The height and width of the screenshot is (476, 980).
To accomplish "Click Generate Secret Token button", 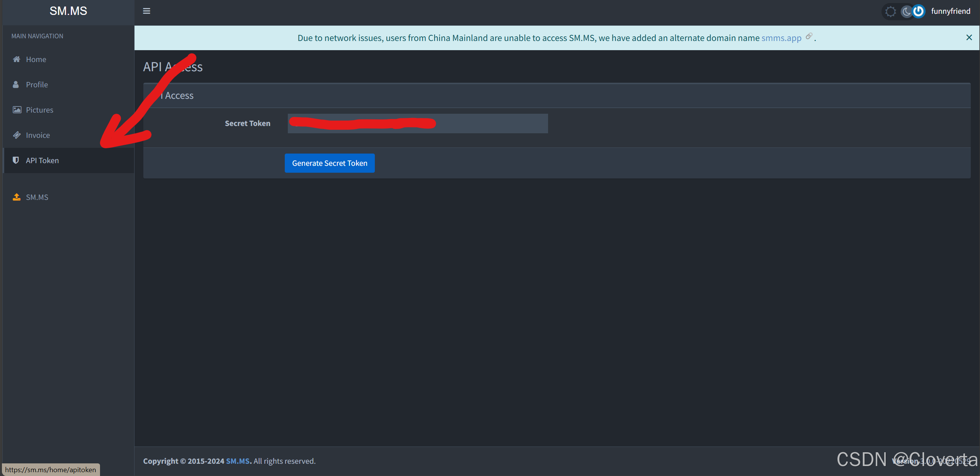I will [x=329, y=163].
